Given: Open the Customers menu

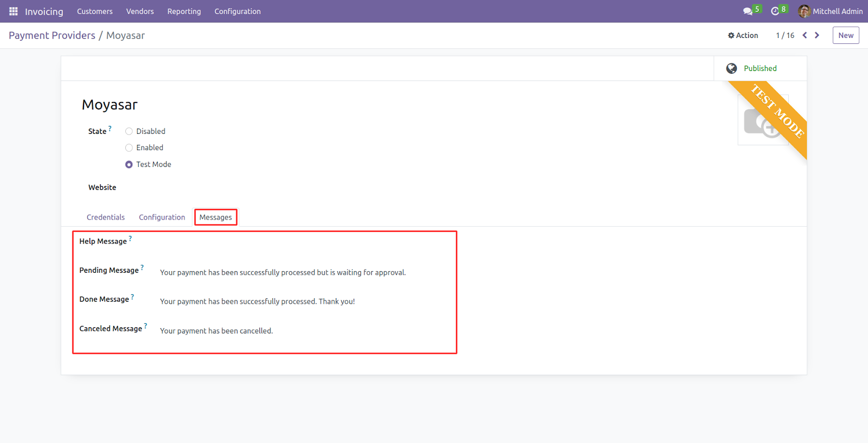Looking at the screenshot, I should (95, 11).
